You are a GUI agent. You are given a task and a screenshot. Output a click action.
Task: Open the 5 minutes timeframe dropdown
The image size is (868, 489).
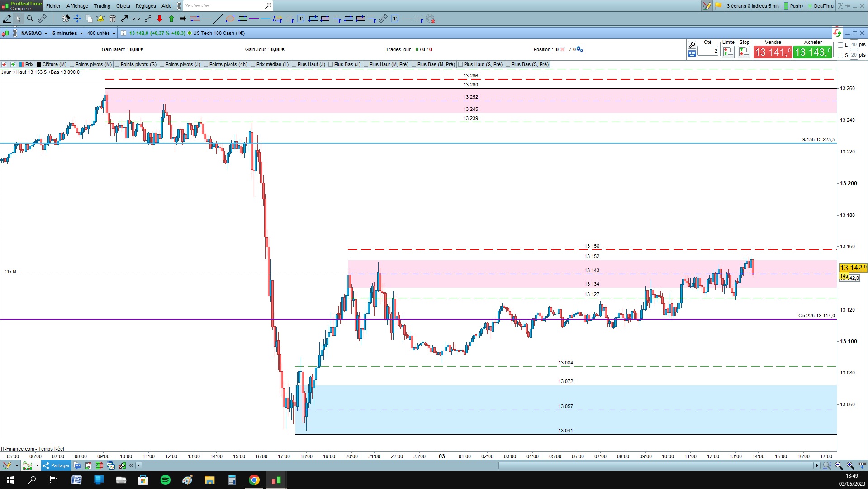click(67, 33)
